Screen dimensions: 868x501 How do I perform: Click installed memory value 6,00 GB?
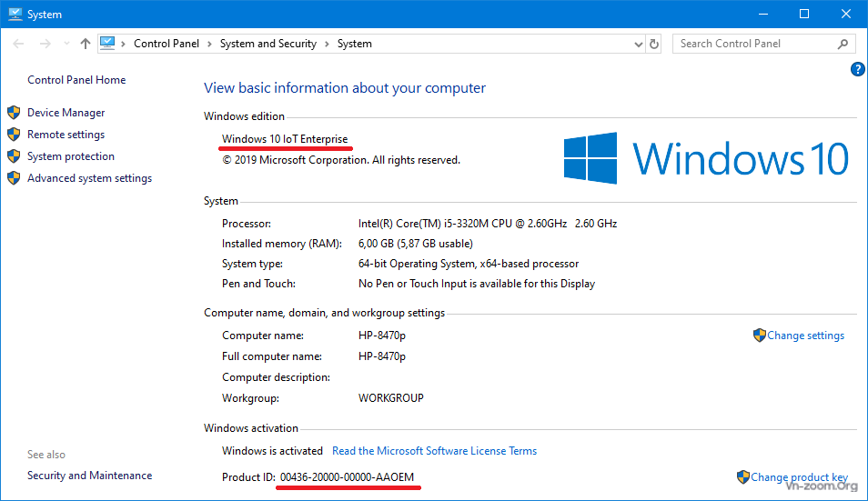coord(416,244)
